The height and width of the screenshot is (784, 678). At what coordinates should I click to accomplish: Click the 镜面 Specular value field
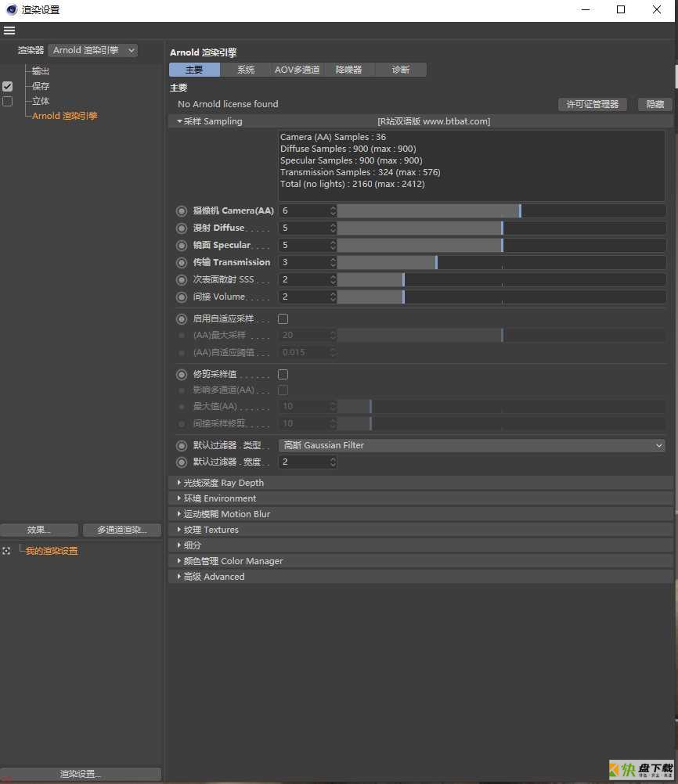pyautogui.click(x=304, y=245)
